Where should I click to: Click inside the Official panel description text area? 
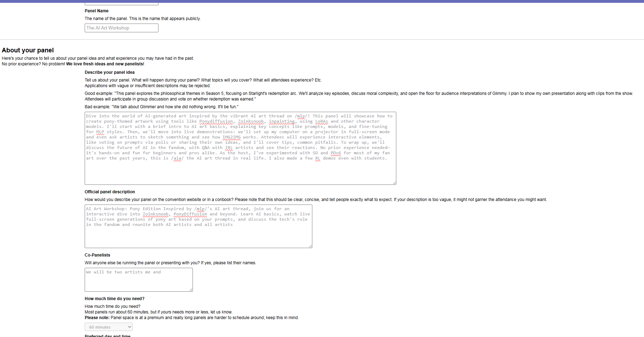[x=199, y=226]
